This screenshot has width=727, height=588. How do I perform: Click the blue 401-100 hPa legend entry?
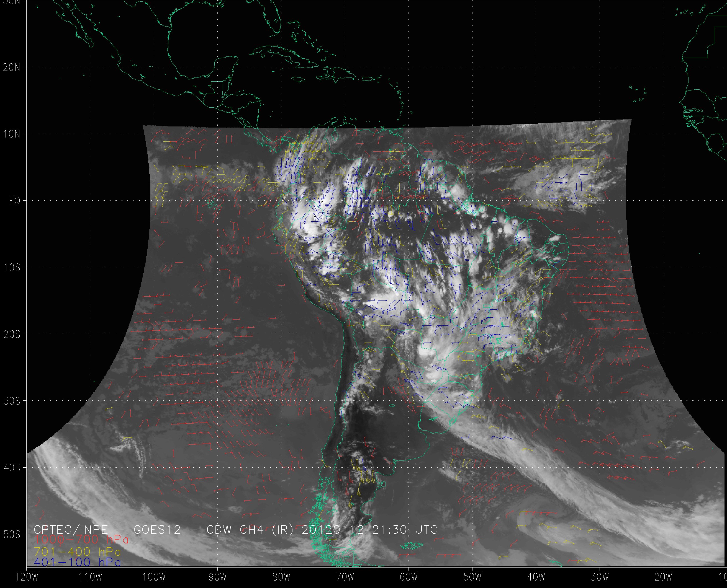pos(77,563)
